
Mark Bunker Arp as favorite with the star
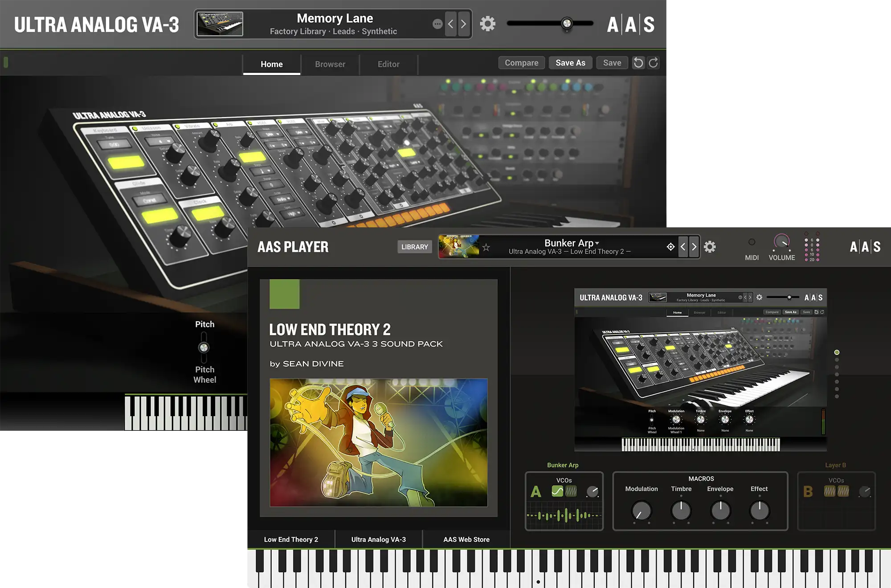[486, 247]
